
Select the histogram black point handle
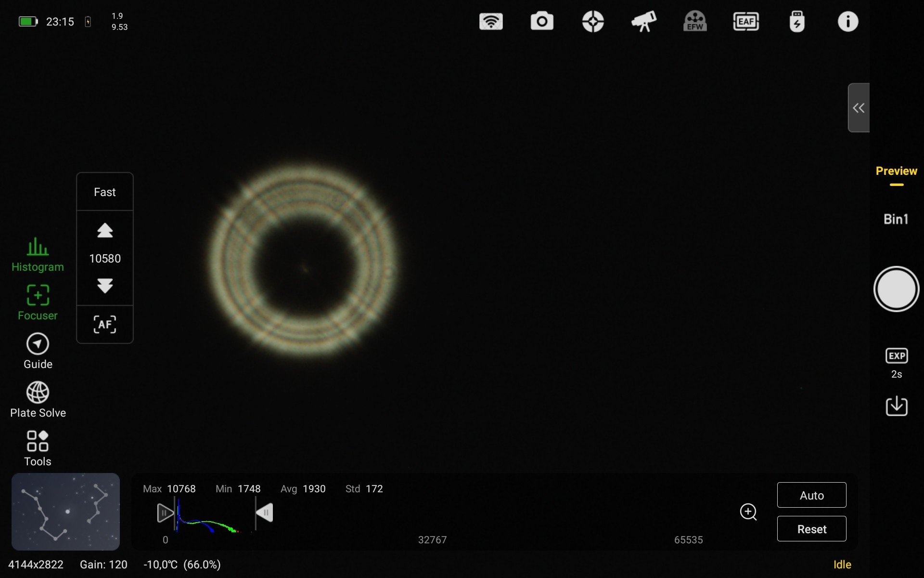tap(165, 513)
